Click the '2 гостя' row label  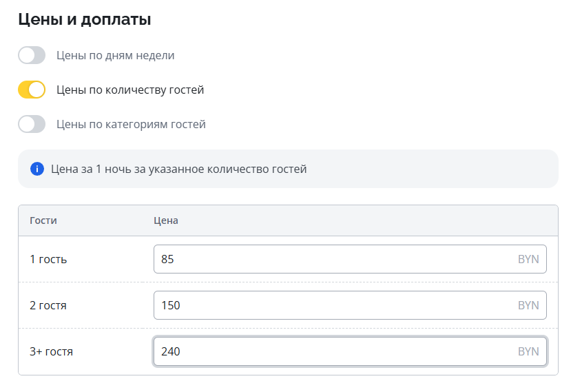coord(49,305)
